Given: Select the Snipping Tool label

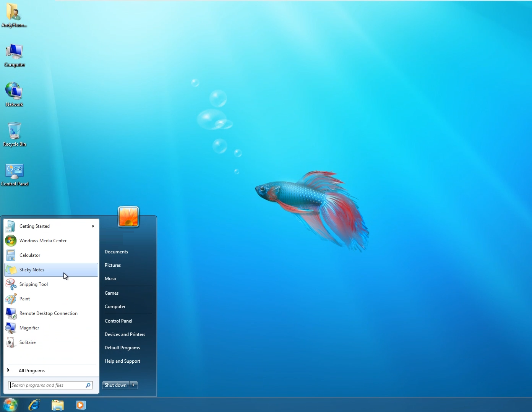Looking at the screenshot, I should pyautogui.click(x=34, y=284).
